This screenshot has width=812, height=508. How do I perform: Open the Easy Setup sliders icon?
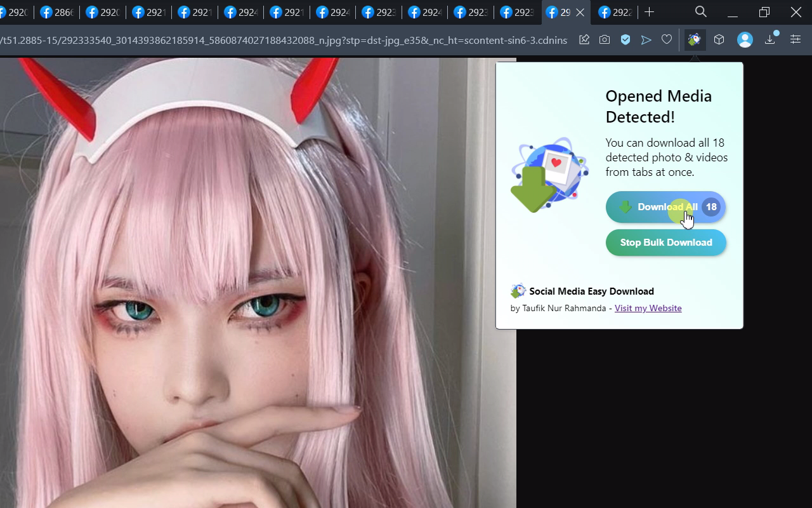point(796,39)
